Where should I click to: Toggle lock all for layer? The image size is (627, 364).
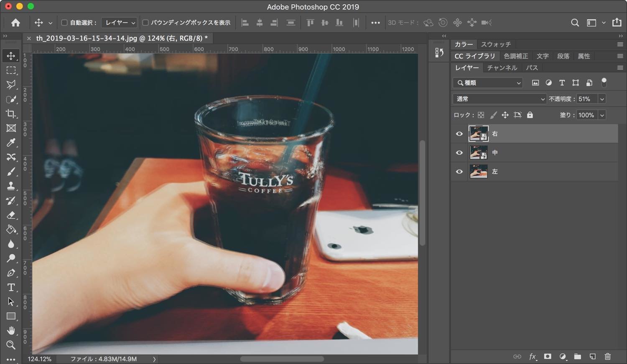pos(530,115)
